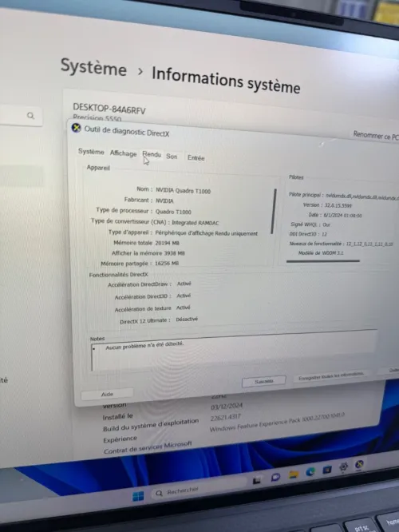This screenshot has width=399, height=532.
Task: Open the Entrée tab
Action: tap(196, 158)
